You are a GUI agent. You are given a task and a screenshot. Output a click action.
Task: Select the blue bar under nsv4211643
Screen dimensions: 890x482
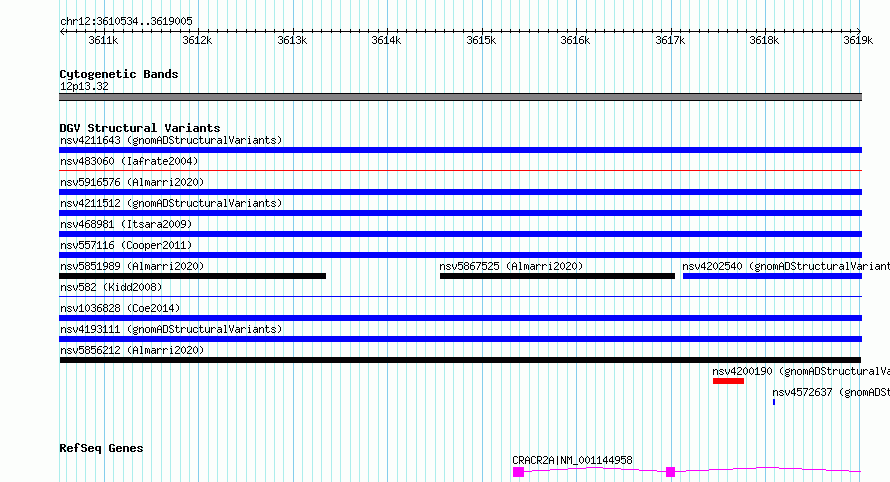pos(460,150)
